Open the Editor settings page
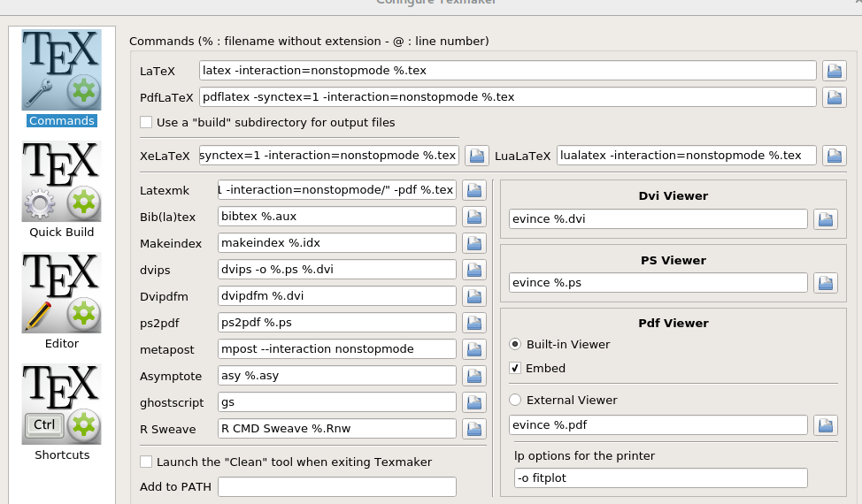Image resolution: width=862 pixels, height=504 pixels. (62, 294)
